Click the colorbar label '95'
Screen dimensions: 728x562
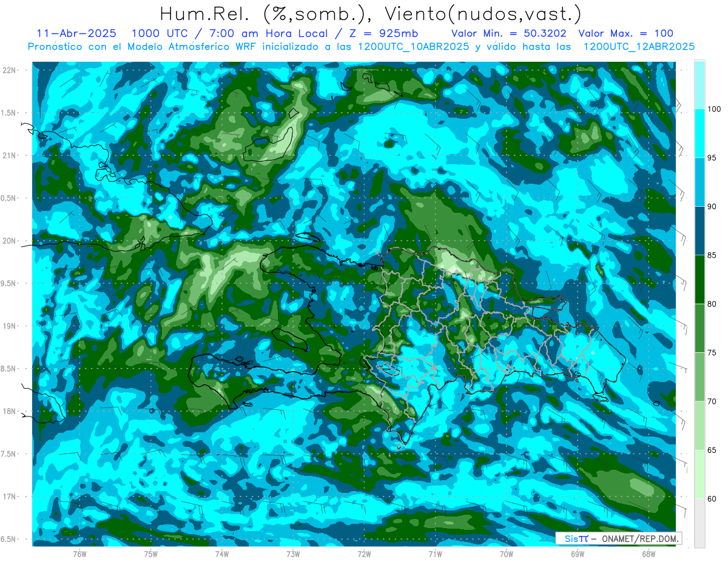(x=713, y=158)
